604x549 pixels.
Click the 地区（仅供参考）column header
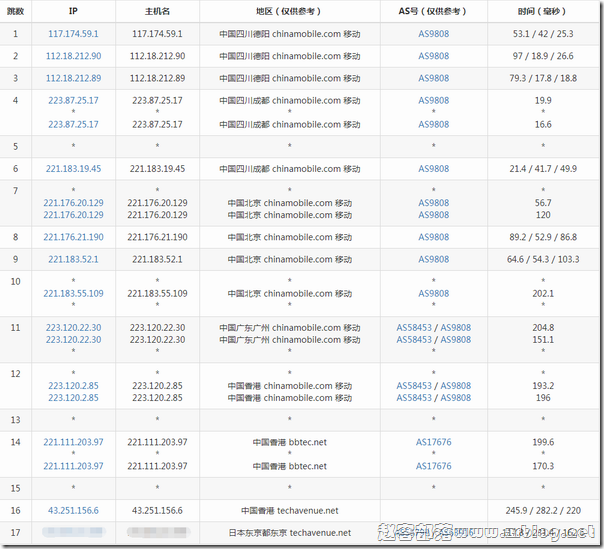(x=289, y=12)
